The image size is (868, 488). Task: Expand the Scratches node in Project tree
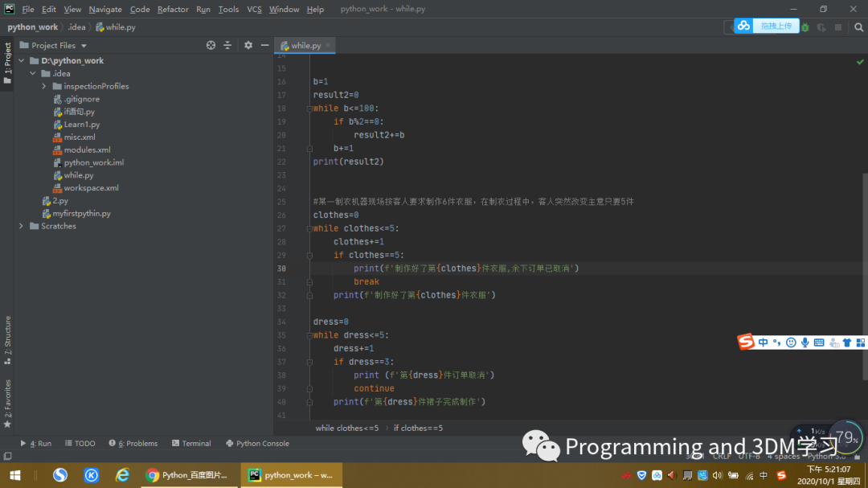click(x=21, y=226)
